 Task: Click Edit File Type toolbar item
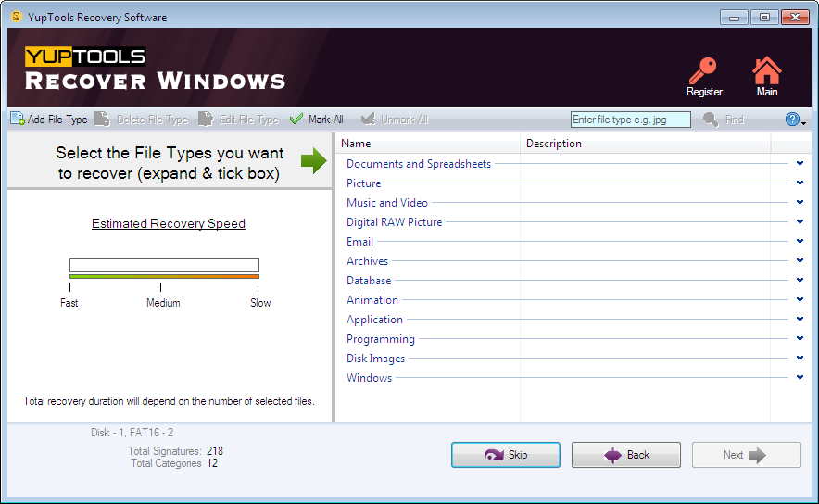tap(239, 120)
